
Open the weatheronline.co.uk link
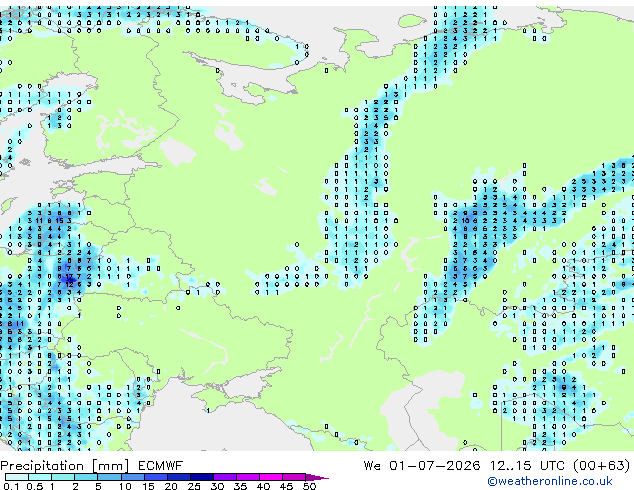(549, 481)
